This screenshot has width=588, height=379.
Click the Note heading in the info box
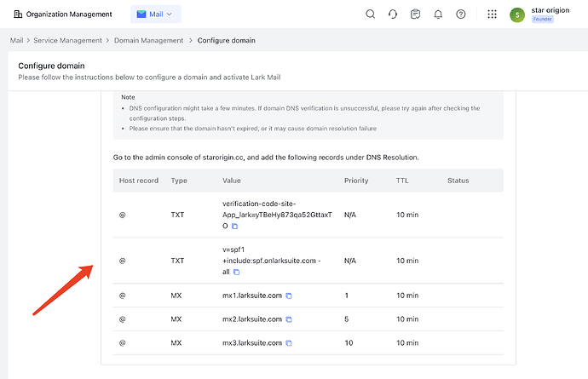tap(128, 97)
